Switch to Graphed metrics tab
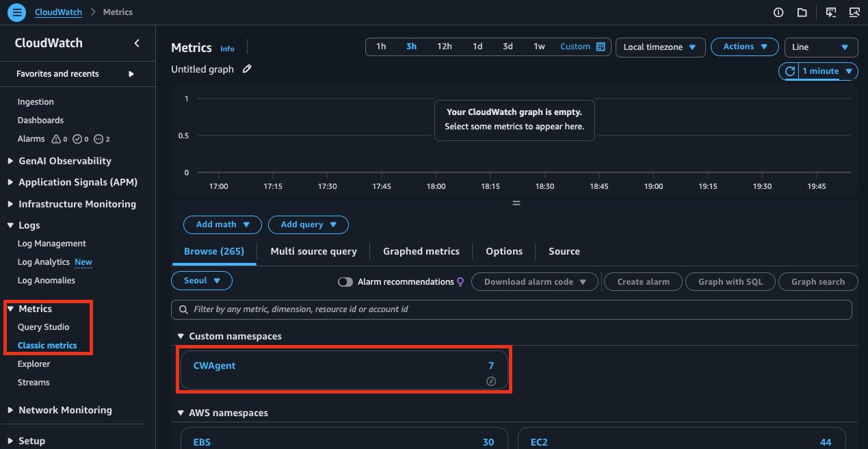Image resolution: width=868 pixels, height=449 pixels. (421, 251)
